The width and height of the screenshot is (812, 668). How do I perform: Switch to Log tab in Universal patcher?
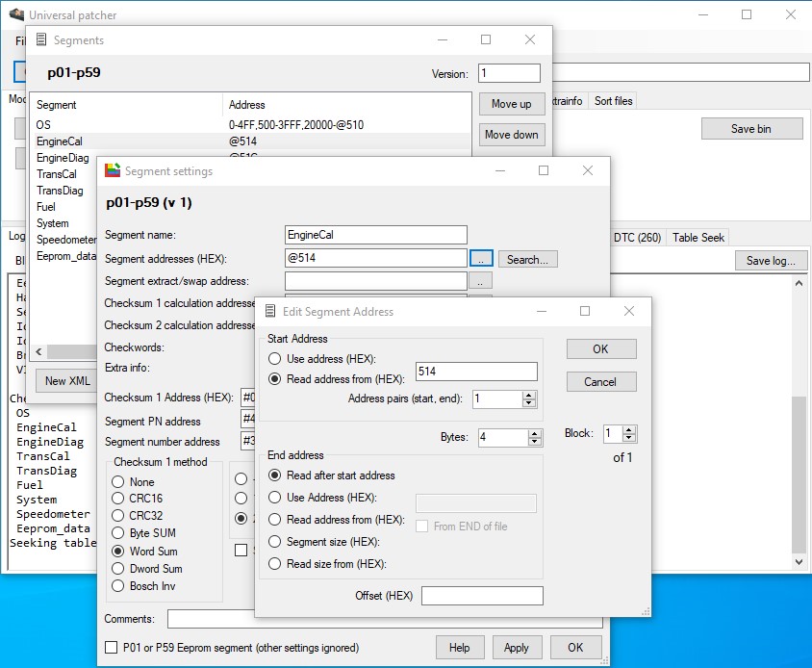tap(16, 236)
